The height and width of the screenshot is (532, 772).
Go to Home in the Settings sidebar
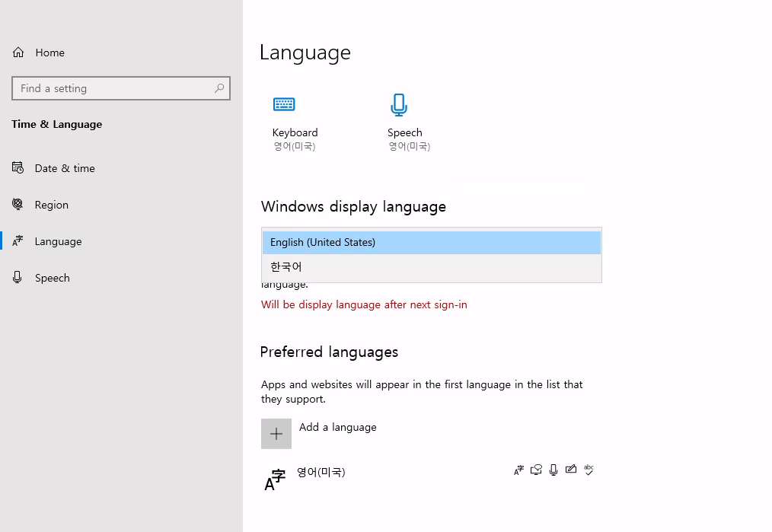(x=38, y=53)
